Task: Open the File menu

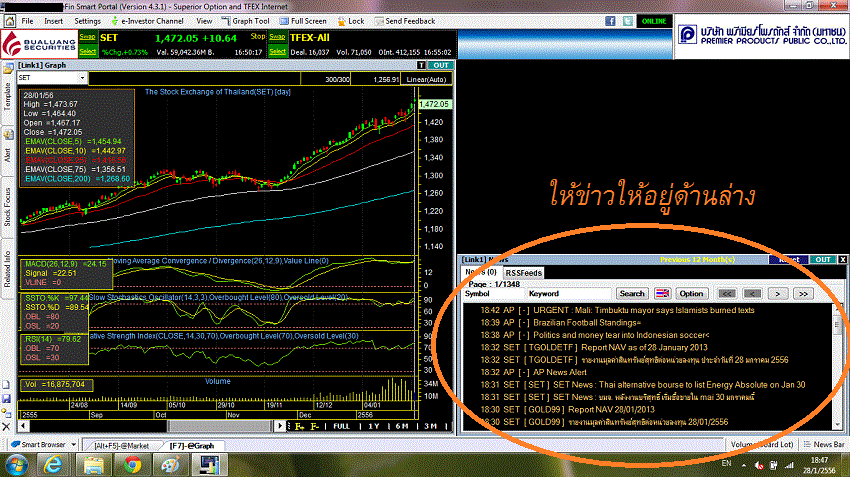Action: tap(27, 21)
